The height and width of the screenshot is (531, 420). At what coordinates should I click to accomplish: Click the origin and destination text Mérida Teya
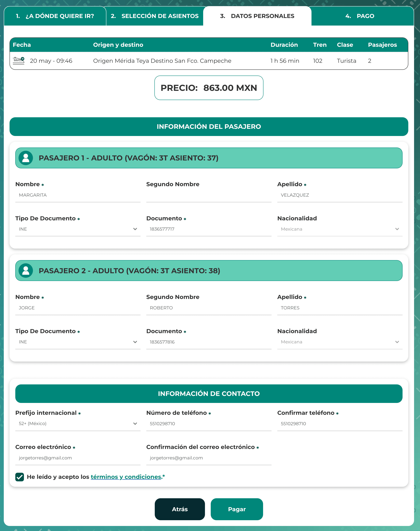coord(162,61)
